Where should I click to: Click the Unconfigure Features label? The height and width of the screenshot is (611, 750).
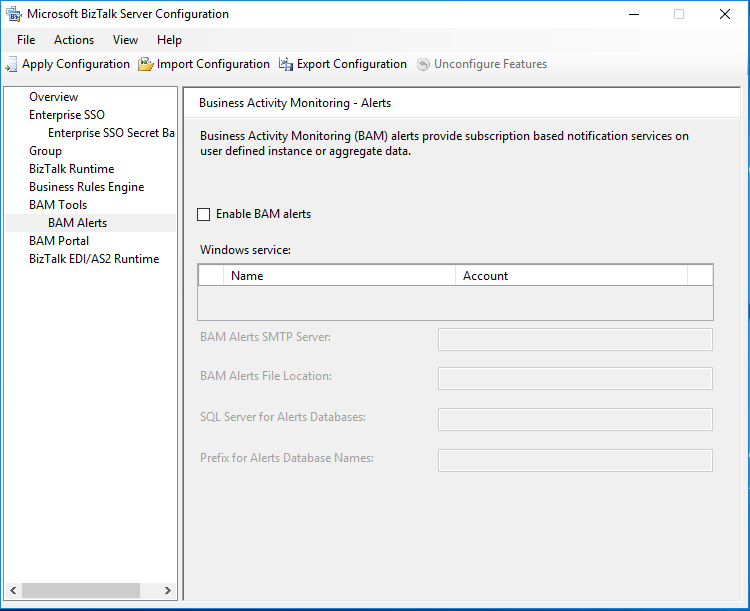pyautogui.click(x=490, y=64)
